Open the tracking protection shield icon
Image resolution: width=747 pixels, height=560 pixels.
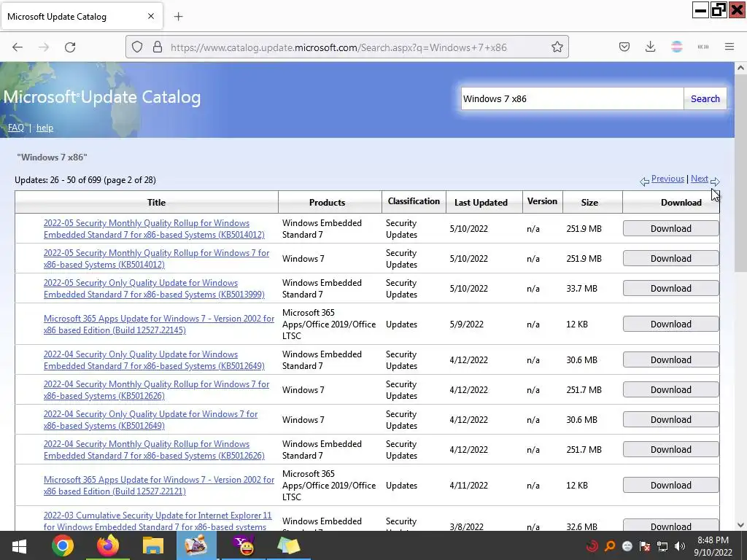coord(137,47)
